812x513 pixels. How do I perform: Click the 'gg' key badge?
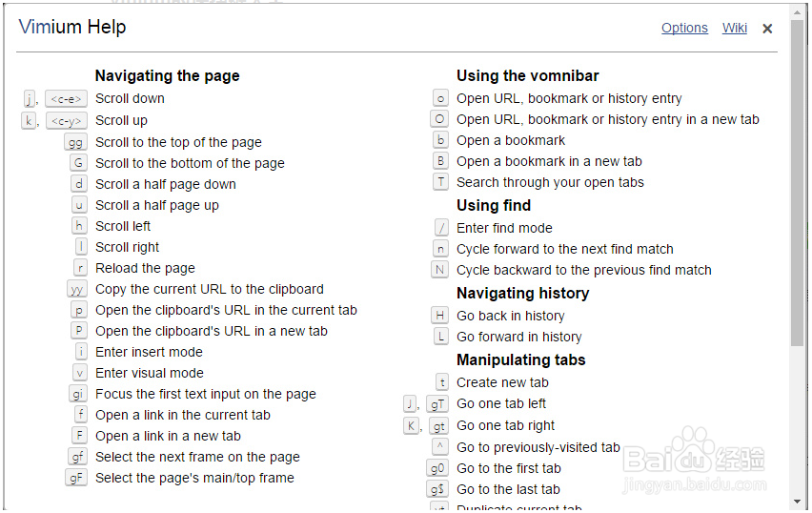pyautogui.click(x=75, y=142)
